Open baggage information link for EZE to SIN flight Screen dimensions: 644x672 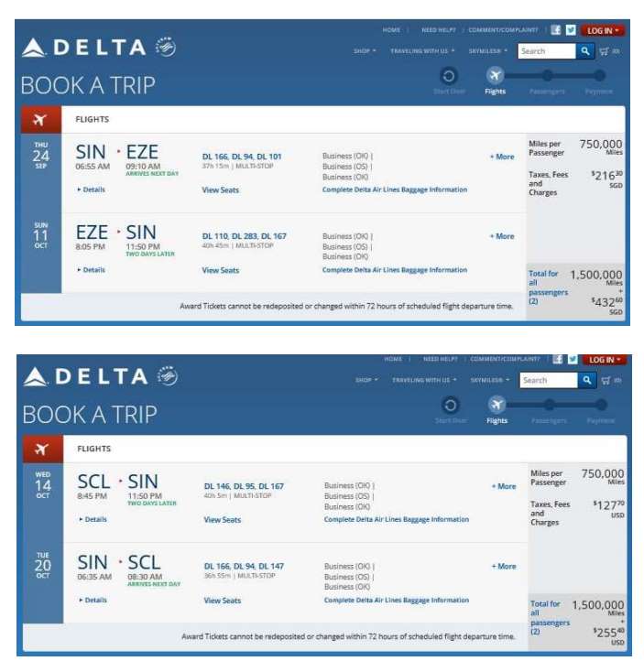(394, 270)
